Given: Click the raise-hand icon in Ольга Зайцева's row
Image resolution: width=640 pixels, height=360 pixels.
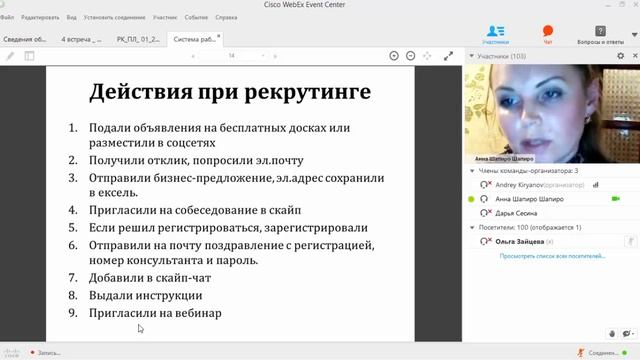Looking at the screenshot, I should coord(631,241).
